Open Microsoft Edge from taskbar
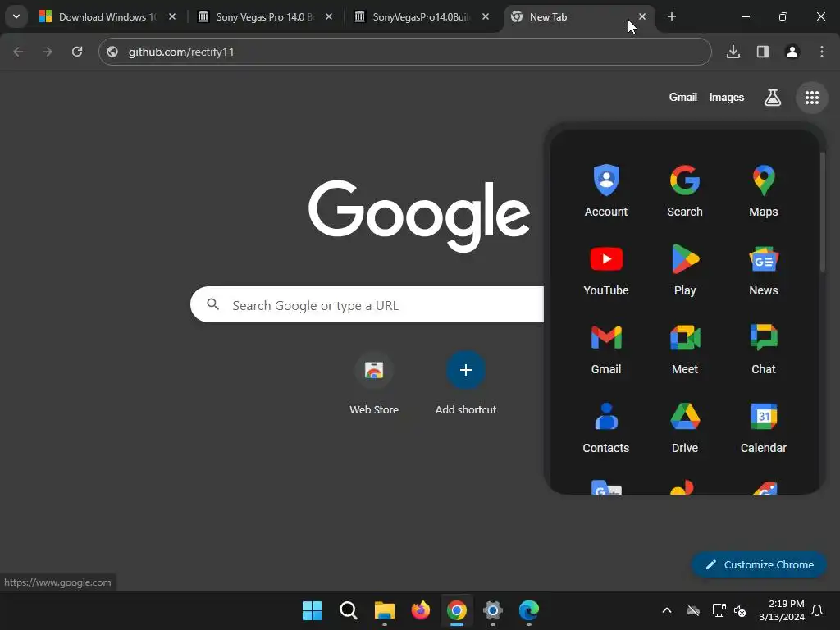The height and width of the screenshot is (630, 840). [529, 610]
